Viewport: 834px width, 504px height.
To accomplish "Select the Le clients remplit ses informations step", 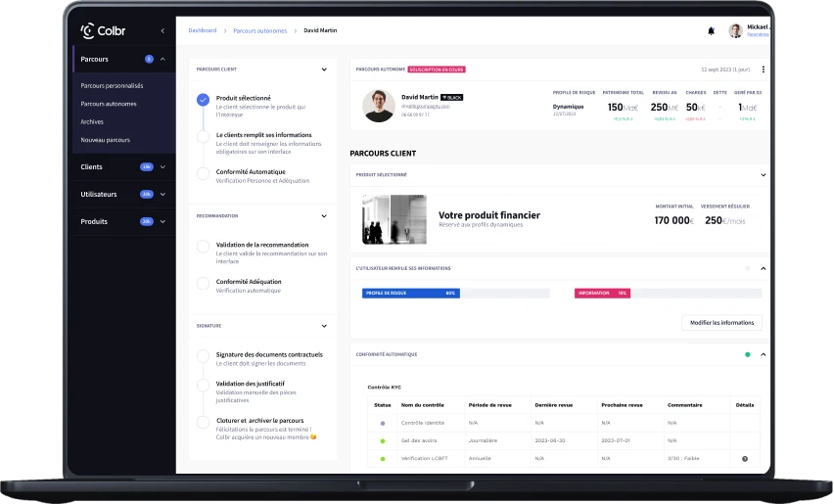I will coord(203,137).
